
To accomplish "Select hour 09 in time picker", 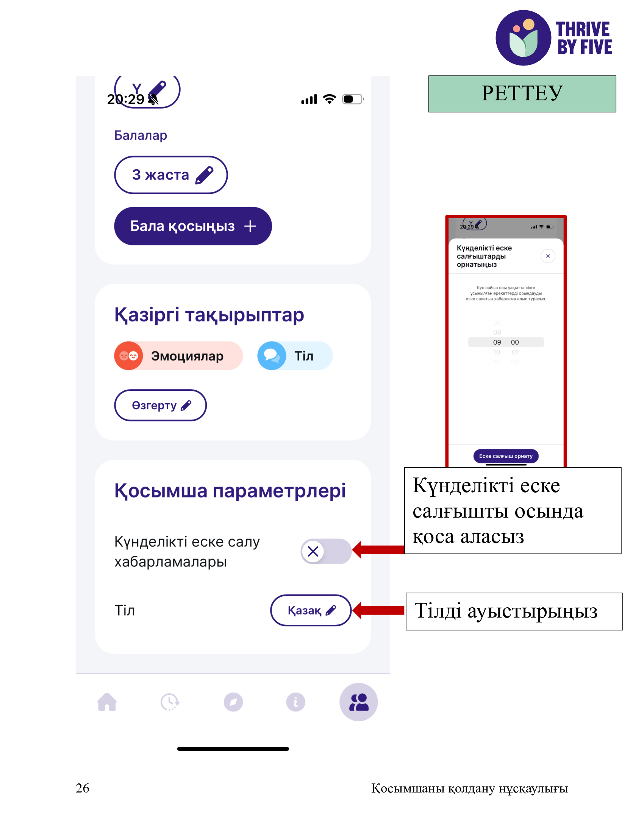I will pyautogui.click(x=497, y=342).
